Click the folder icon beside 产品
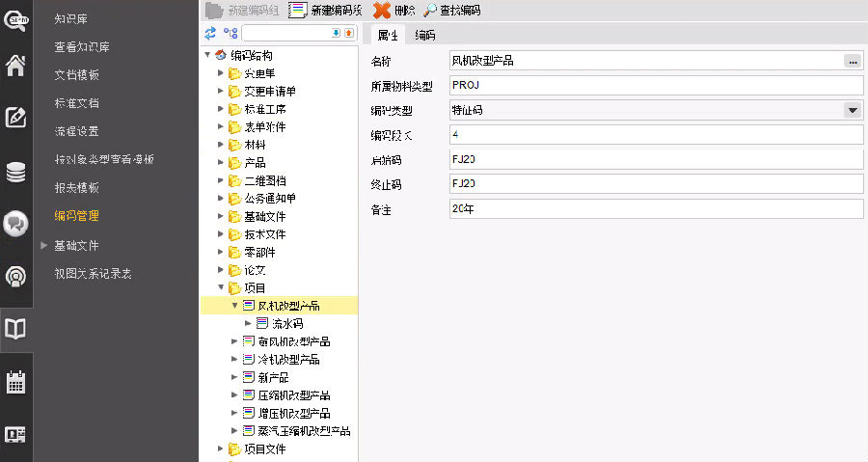The image size is (868, 462). 234,163
